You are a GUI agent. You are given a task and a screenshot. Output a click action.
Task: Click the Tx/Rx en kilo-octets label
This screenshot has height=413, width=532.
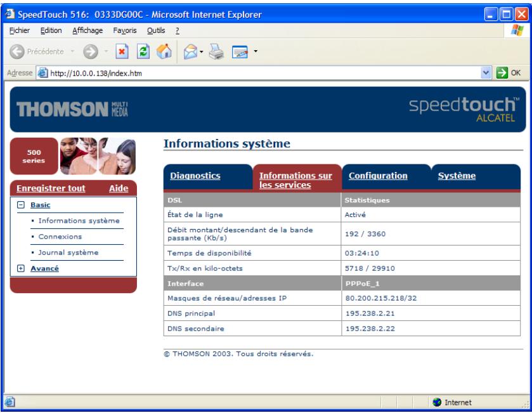(x=205, y=268)
